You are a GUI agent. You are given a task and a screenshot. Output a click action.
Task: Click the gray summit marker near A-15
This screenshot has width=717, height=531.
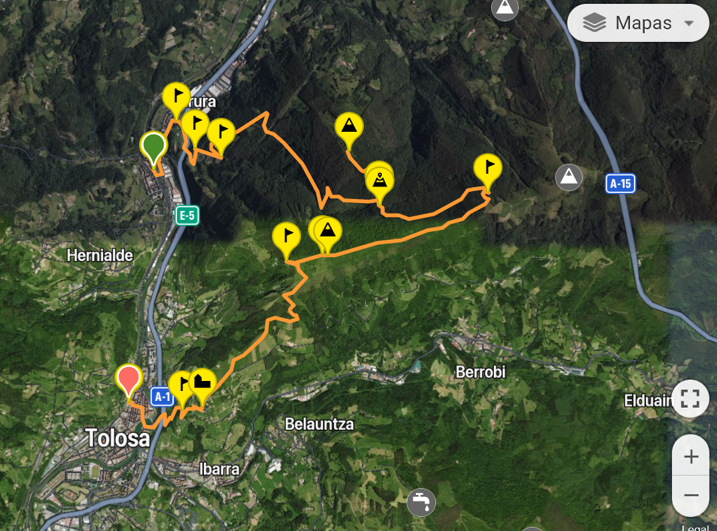pyautogui.click(x=569, y=177)
